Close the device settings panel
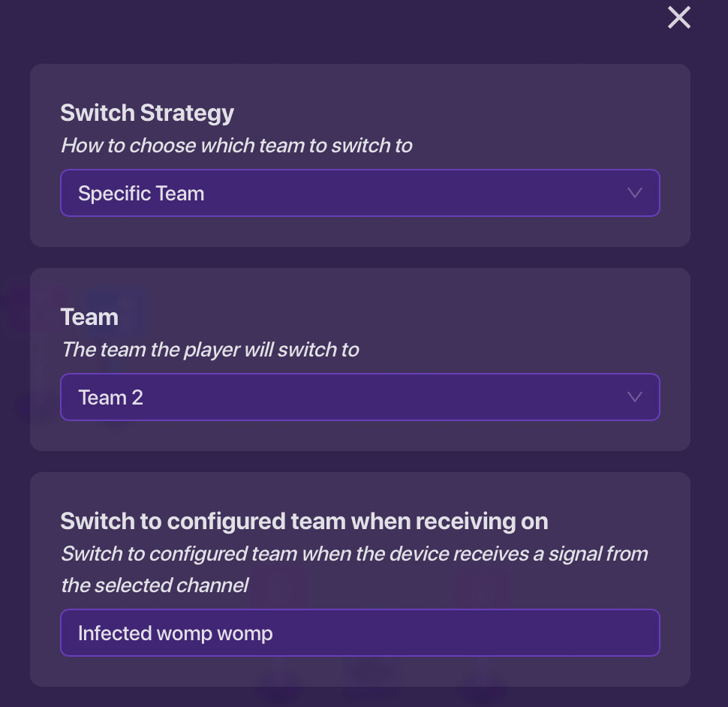 point(679,18)
